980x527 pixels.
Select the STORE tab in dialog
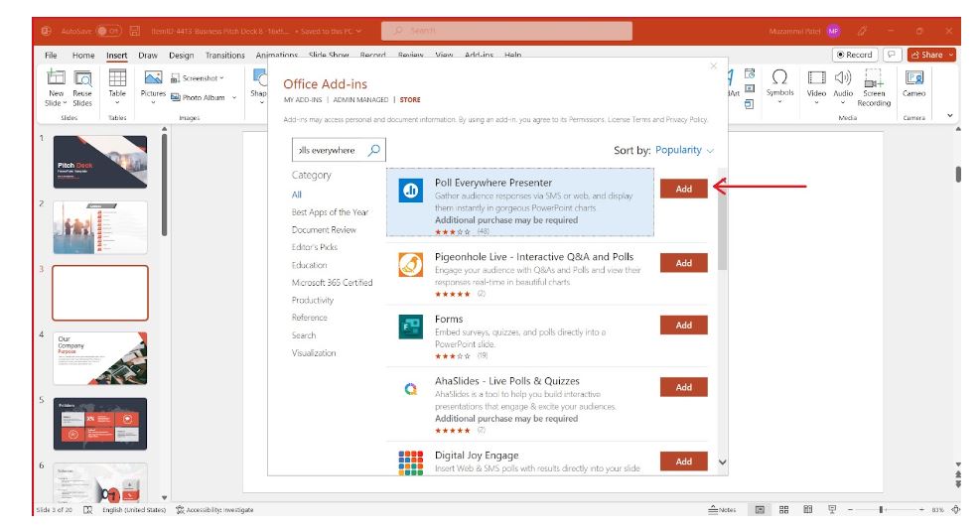click(410, 100)
